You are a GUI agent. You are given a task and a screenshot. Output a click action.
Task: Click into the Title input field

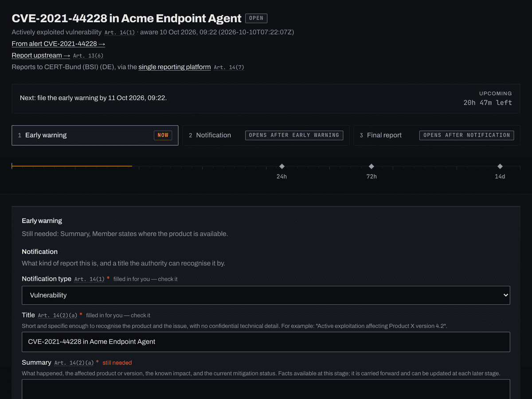(266, 342)
